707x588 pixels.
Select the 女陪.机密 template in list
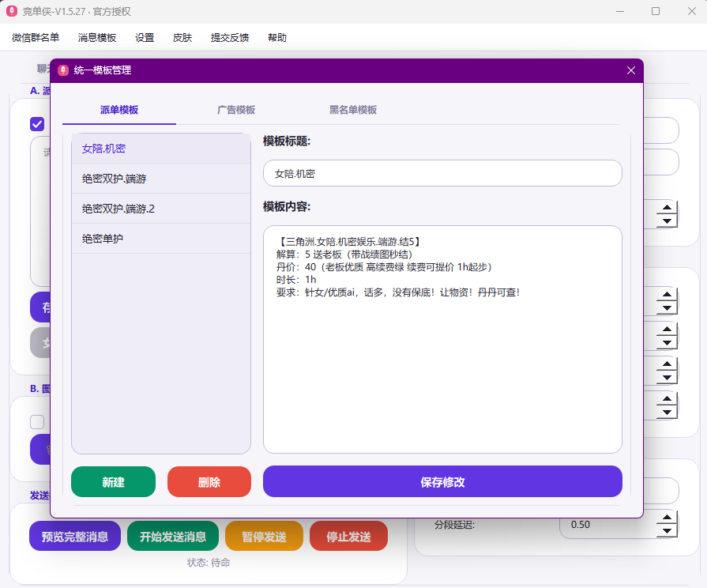click(161, 149)
